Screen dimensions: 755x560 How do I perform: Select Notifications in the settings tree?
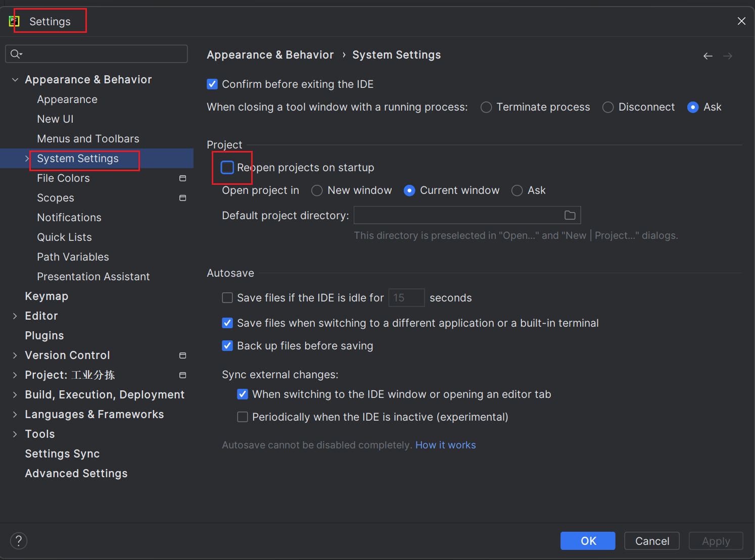pyautogui.click(x=69, y=218)
